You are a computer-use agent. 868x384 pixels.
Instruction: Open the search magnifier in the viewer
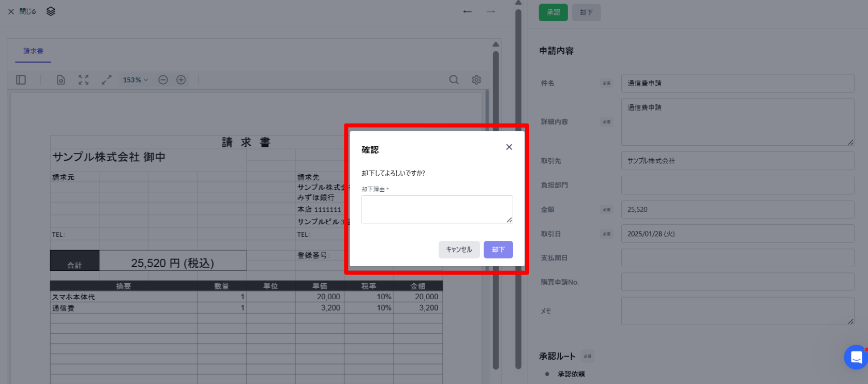point(454,80)
